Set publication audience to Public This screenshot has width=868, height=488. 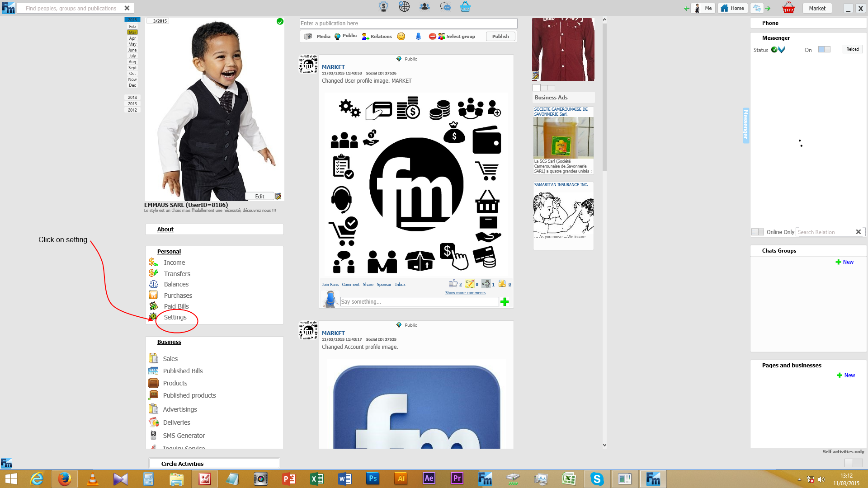click(x=345, y=36)
